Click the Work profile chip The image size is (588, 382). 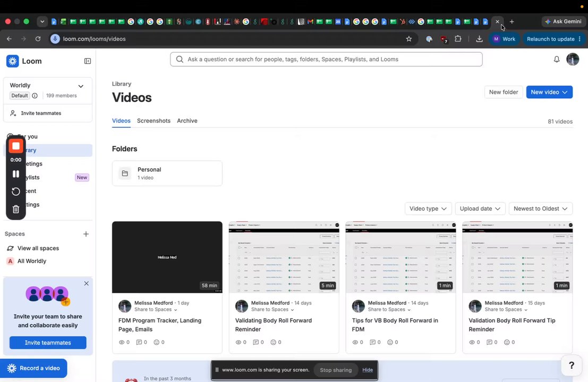pyautogui.click(x=505, y=39)
